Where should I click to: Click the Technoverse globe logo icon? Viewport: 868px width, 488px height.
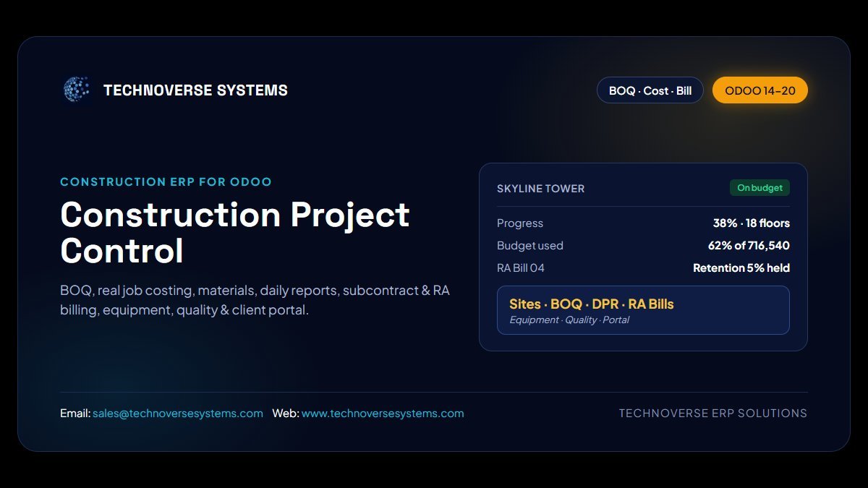(x=77, y=90)
